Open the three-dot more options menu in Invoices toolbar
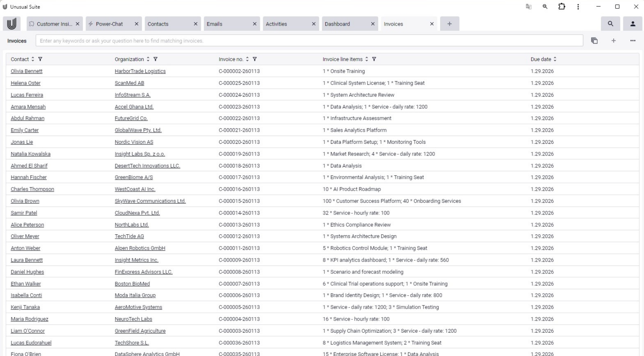Screen dimensions: 644x356 click(x=633, y=41)
